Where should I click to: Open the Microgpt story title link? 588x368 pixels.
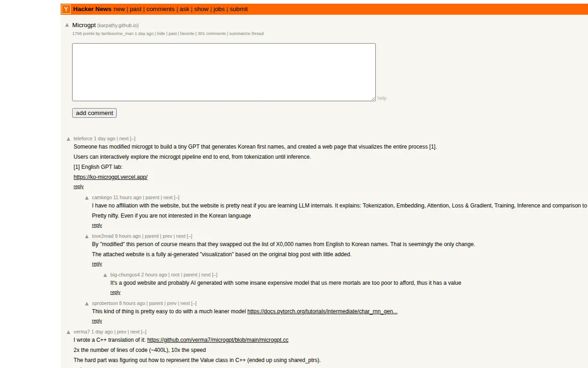tap(84, 25)
